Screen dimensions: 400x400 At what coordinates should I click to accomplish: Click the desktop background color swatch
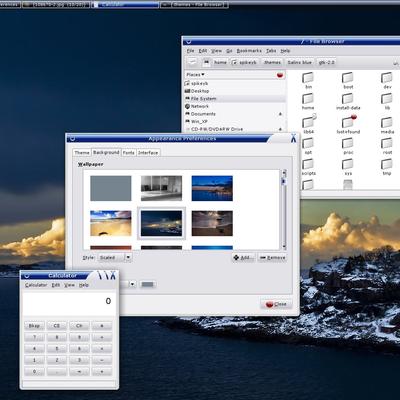coord(147,284)
